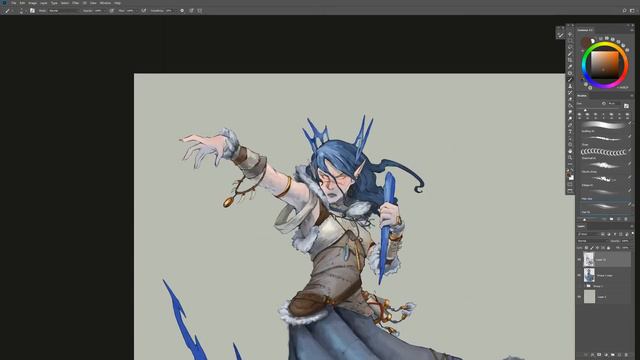Open smoothing options gear in the options bar
The height and width of the screenshot is (360, 640).
click(182, 11)
